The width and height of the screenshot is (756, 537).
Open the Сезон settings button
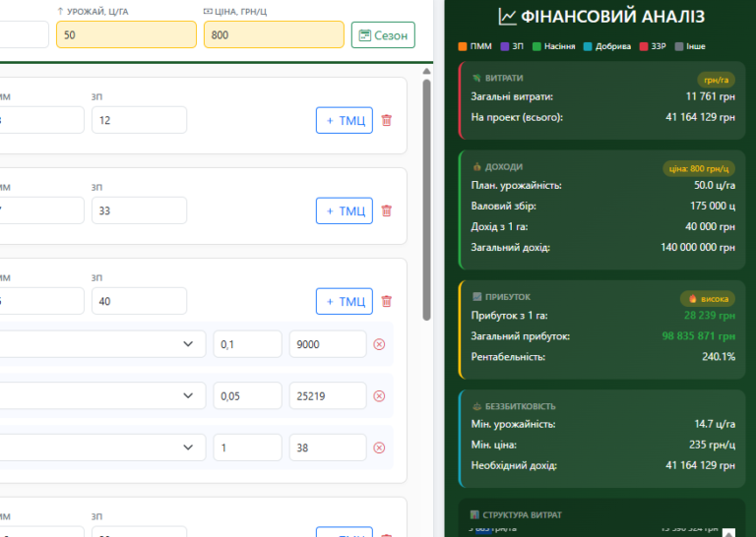pyautogui.click(x=383, y=35)
